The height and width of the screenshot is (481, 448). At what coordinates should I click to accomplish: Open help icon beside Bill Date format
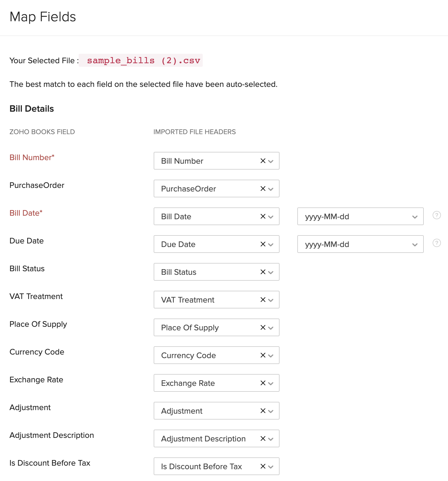pyautogui.click(x=436, y=215)
